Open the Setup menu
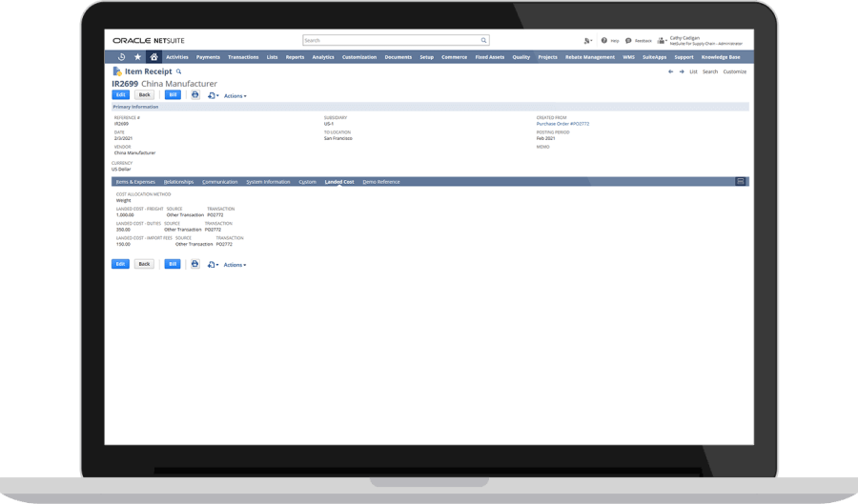858x504 pixels. (x=427, y=57)
